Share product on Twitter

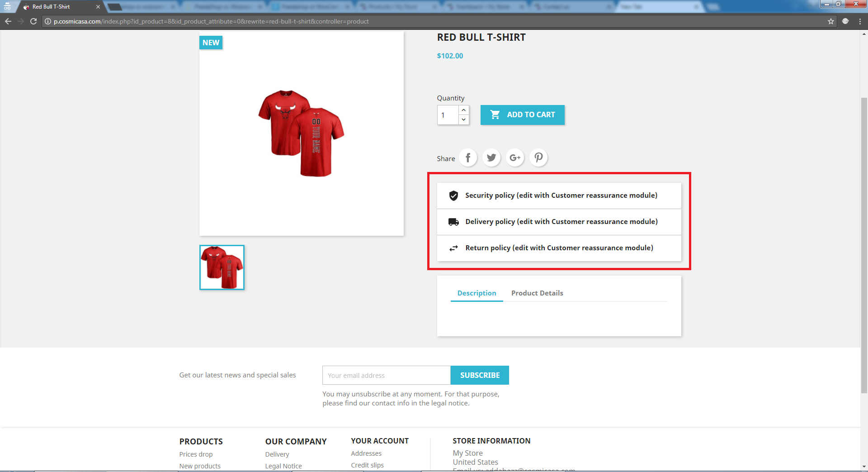point(491,158)
